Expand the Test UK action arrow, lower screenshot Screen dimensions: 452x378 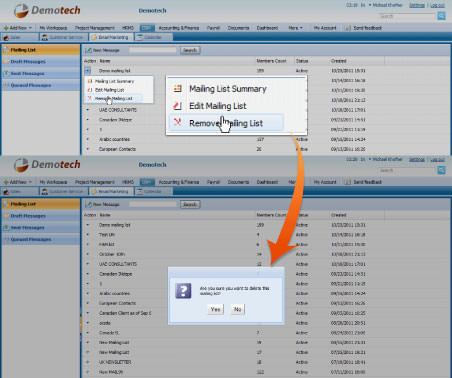click(88, 235)
